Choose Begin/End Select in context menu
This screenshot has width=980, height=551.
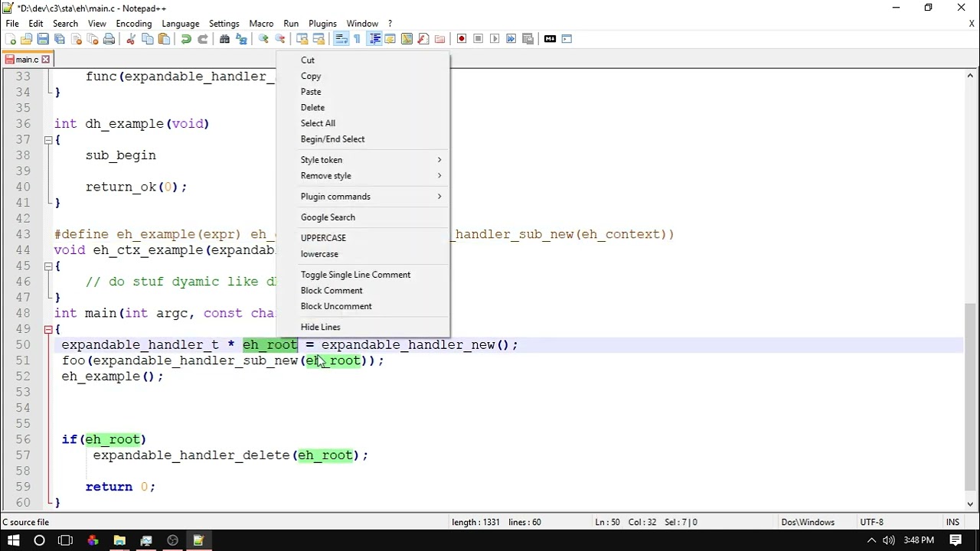[363, 139]
